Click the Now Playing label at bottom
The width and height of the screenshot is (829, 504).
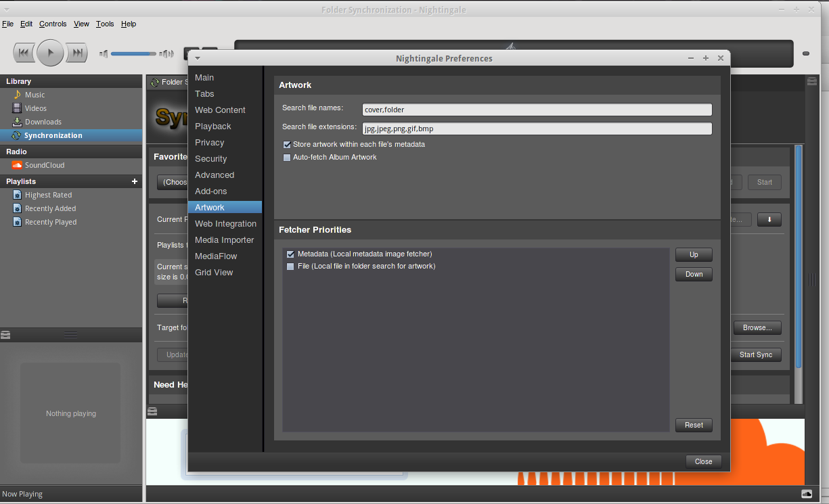22,494
